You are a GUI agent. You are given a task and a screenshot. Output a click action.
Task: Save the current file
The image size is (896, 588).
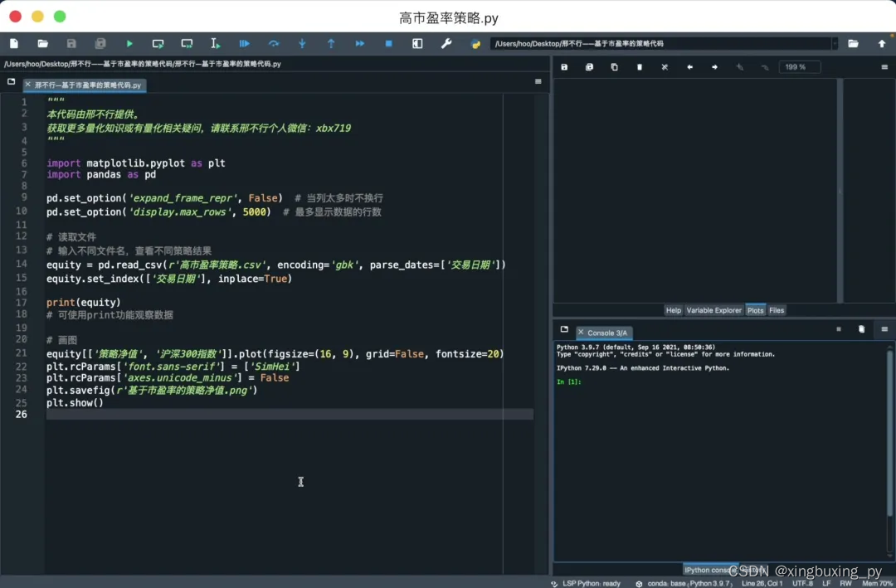click(71, 43)
